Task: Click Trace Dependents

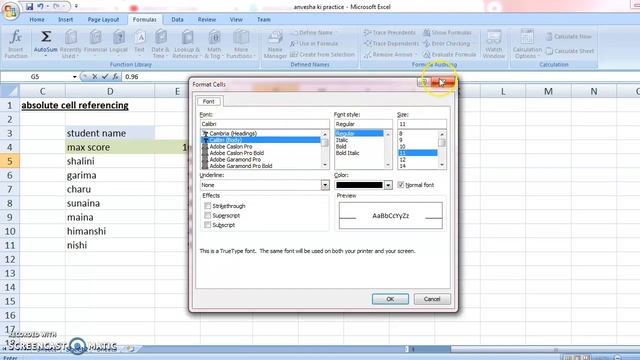Action: (391, 43)
